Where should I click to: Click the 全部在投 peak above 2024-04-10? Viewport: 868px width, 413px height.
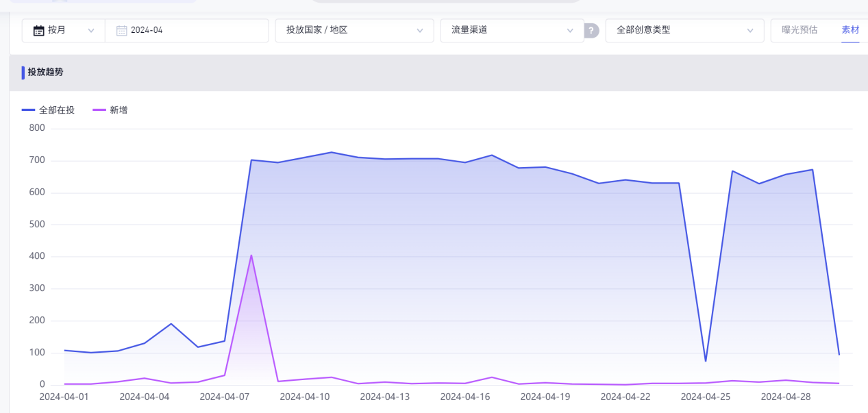[x=332, y=152]
